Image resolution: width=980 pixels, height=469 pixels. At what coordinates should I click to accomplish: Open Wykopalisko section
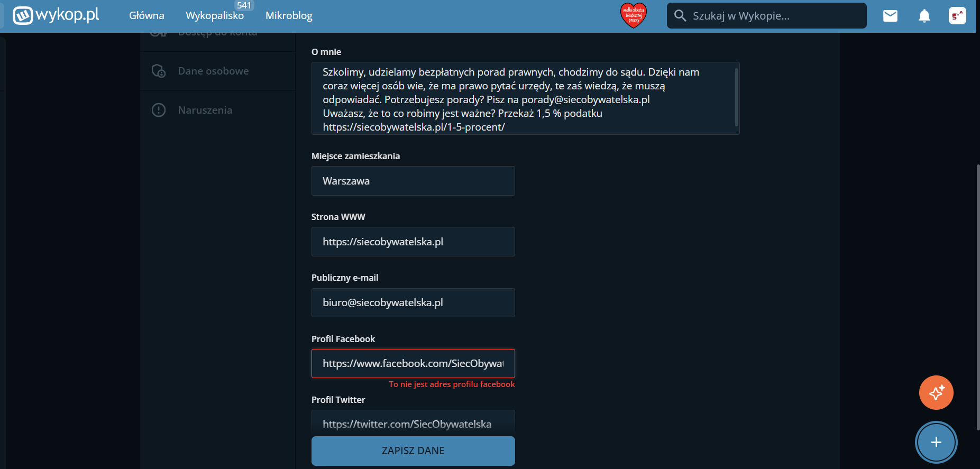(x=215, y=16)
